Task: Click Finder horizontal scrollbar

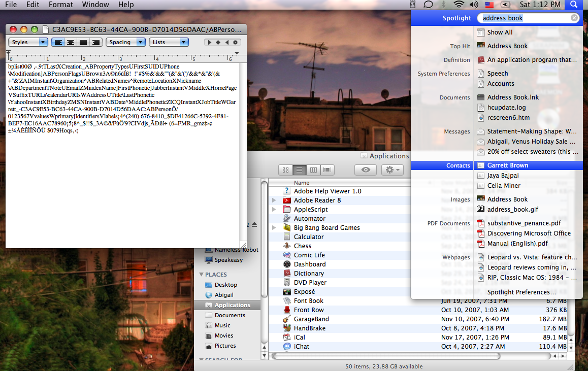Action: coord(386,356)
